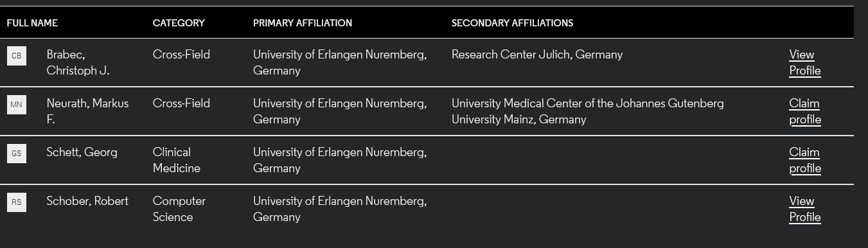This screenshot has height=248, width=868.
Task: Click University Medical Center Mainz secondary affiliation
Action: pos(588,111)
